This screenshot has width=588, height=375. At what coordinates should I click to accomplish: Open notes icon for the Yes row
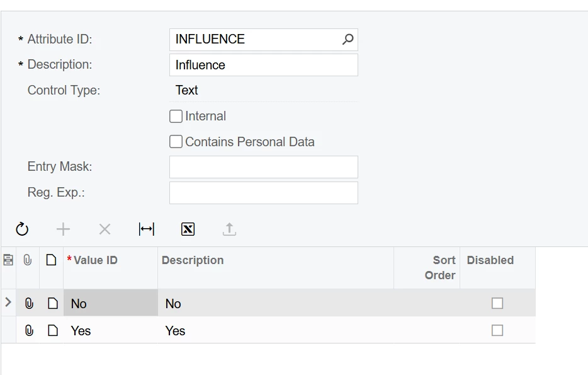(x=53, y=330)
